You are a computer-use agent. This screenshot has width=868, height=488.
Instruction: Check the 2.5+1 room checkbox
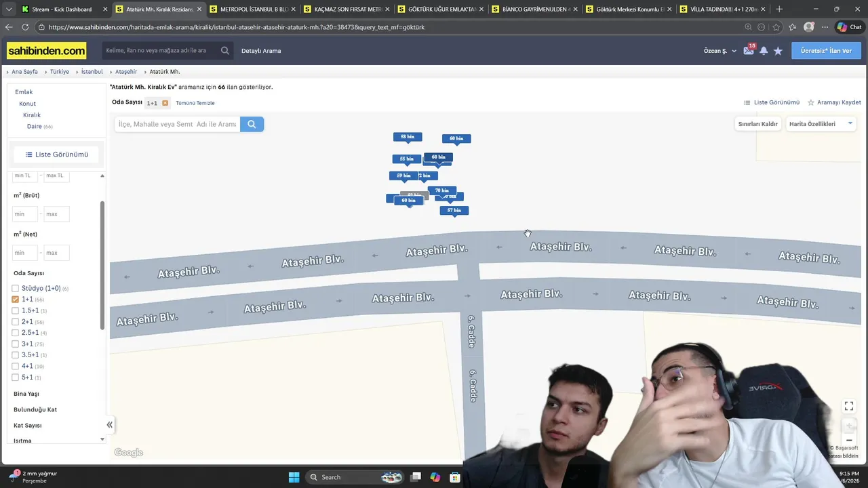(16, 333)
